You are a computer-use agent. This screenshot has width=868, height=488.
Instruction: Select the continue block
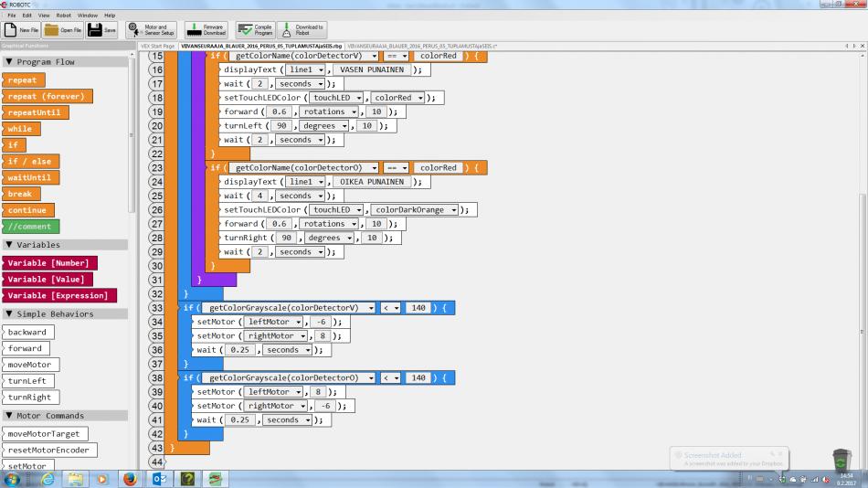pos(27,210)
